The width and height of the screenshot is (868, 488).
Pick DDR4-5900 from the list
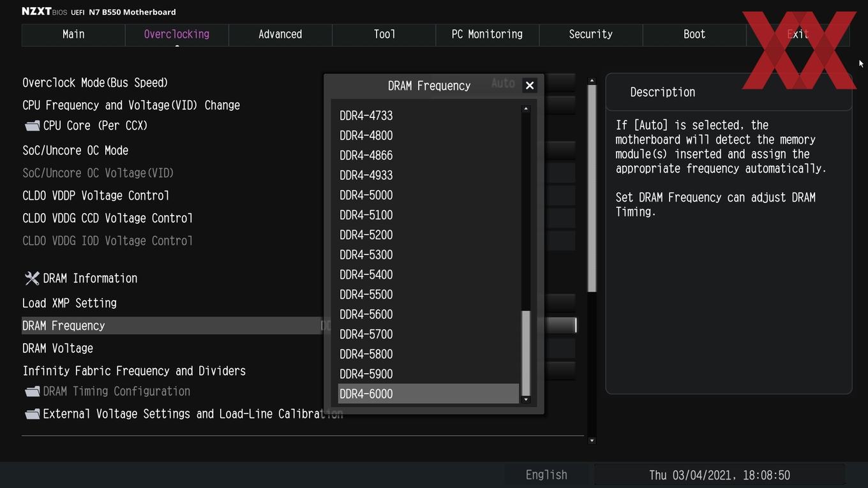click(x=428, y=374)
